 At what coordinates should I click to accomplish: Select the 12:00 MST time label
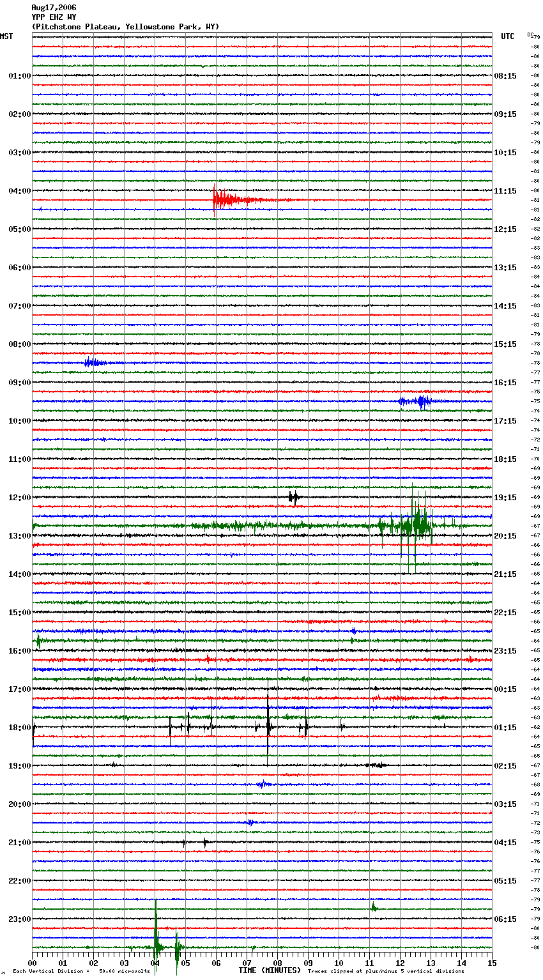point(20,498)
